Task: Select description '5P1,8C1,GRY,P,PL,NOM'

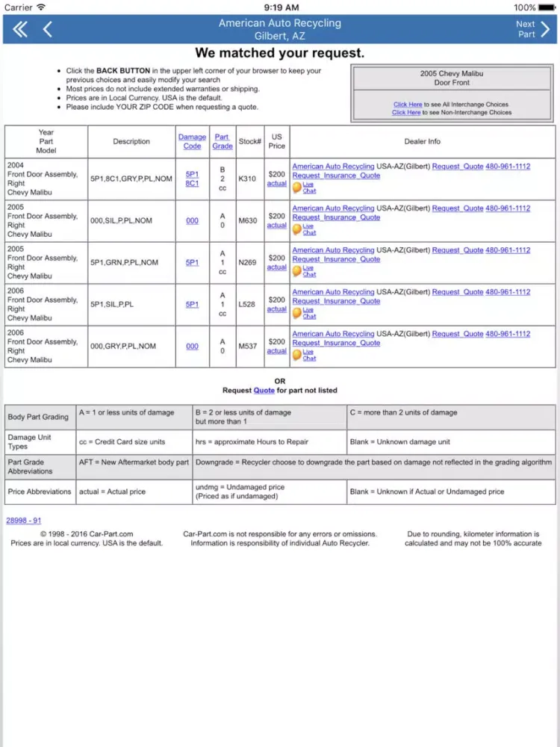Action: [131, 179]
